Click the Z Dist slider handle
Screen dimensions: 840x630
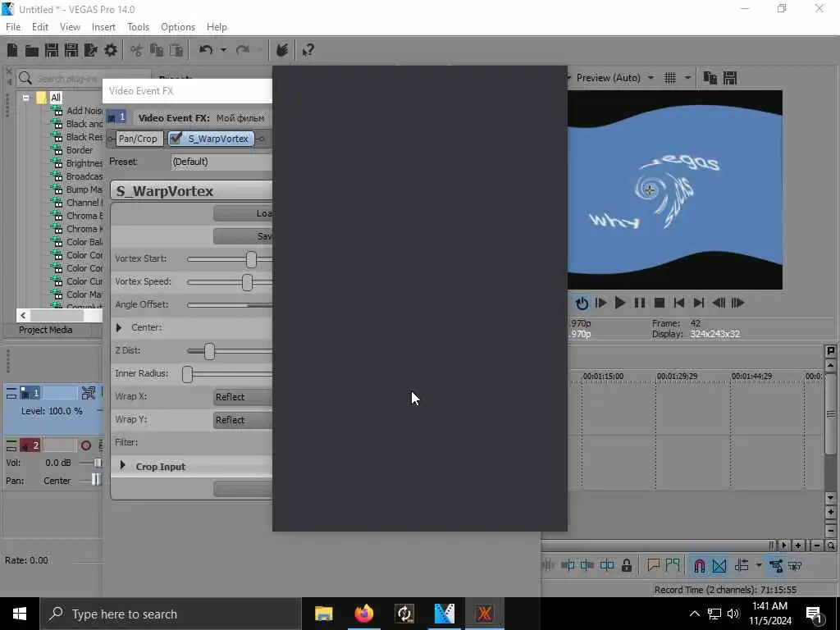click(209, 351)
